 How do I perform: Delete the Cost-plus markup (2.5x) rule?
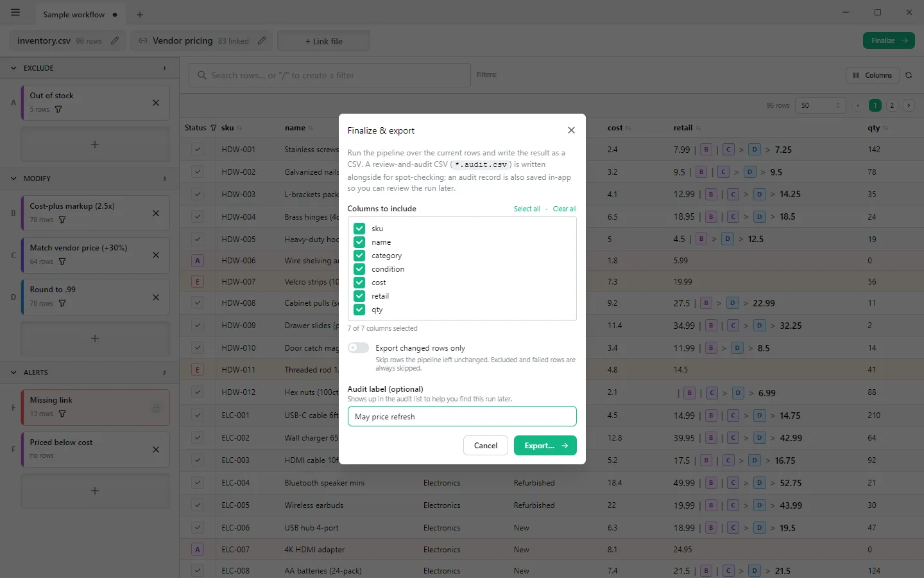156,213
